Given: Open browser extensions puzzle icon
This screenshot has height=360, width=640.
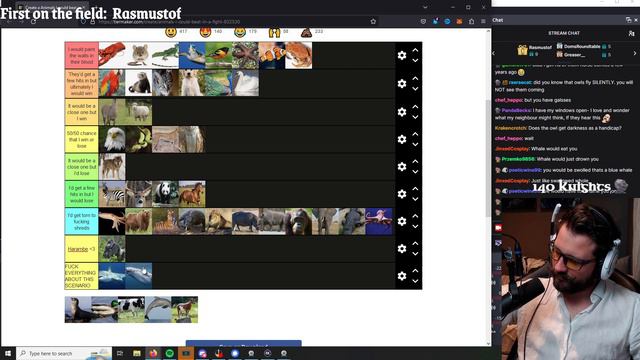Looking at the screenshot, I should 471,21.
